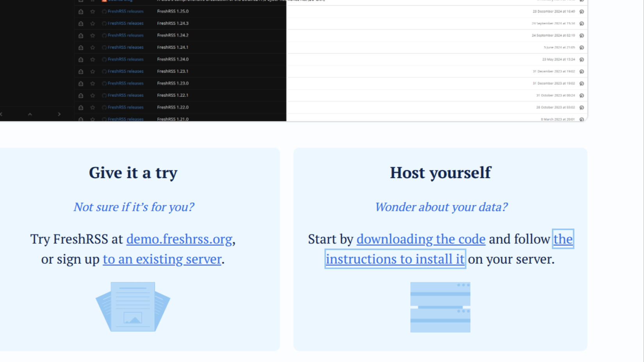Select article title 'FreshRSS 1.24.1'
Image resolution: width=644 pixels, height=362 pixels.
173,47
